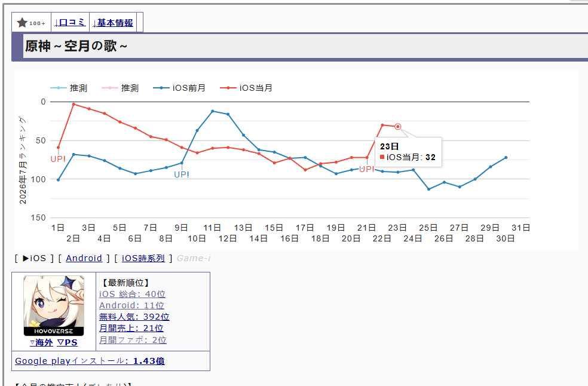Click the red data point on 17日
The image size is (588, 386).
coord(305,170)
